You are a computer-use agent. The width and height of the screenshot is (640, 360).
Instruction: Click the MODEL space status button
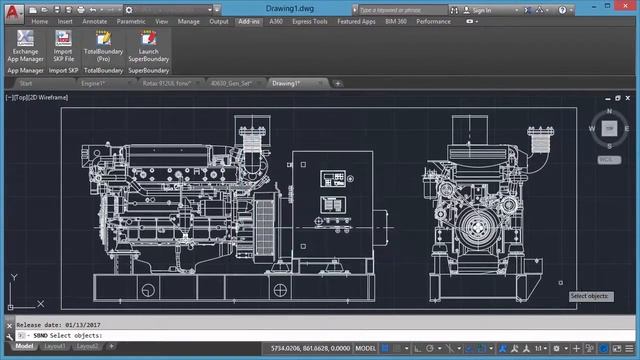pos(365,349)
